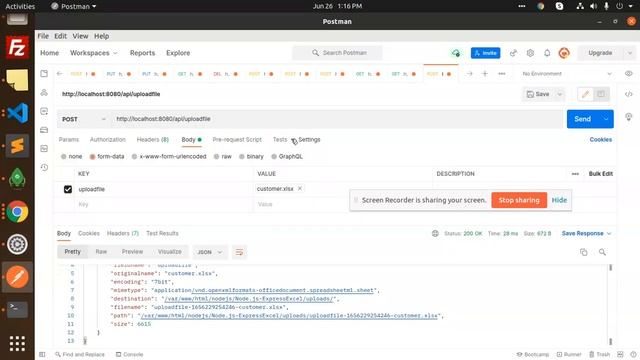640x360 pixels.
Task: Open the No Environment selector
Action: (x=567, y=74)
